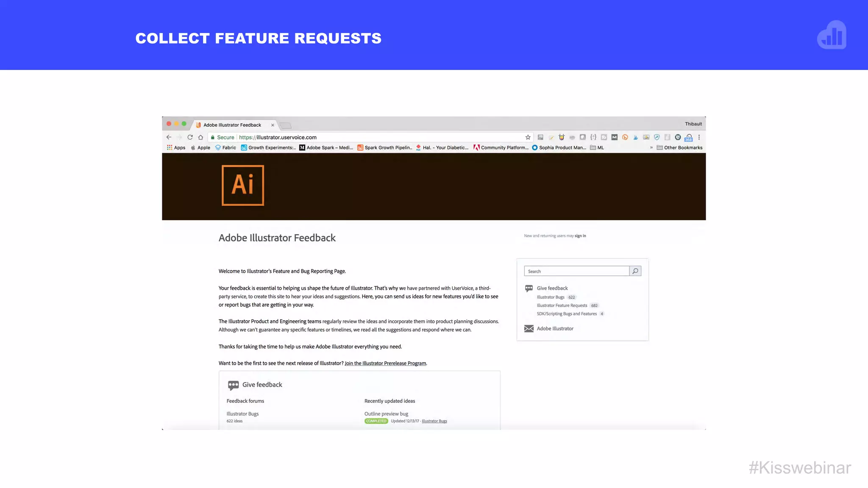Screen dimensions: 868x488
Task: Click the Give feedback speech bubble in sidebar
Action: pos(529,288)
